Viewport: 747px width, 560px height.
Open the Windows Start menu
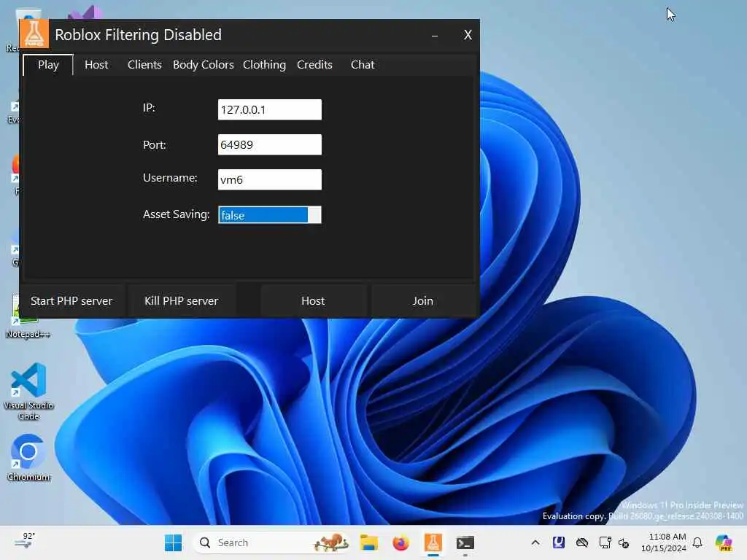tap(173, 542)
